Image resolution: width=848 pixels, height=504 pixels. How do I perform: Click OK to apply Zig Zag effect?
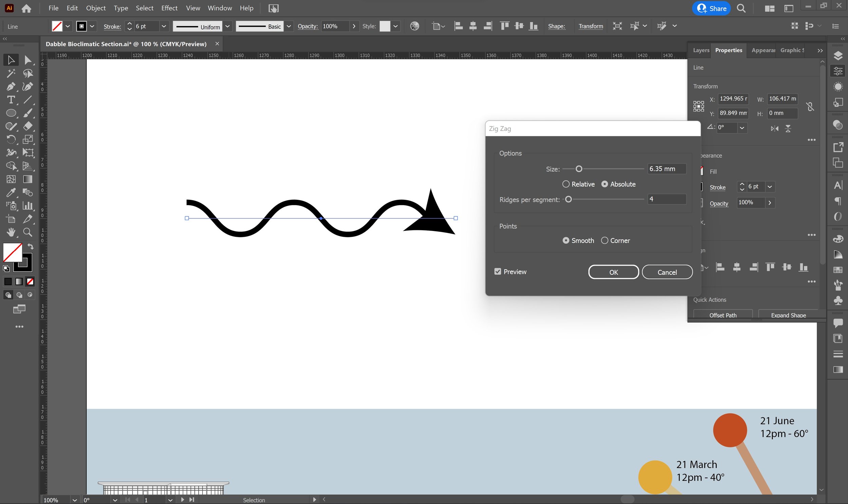[x=614, y=272]
